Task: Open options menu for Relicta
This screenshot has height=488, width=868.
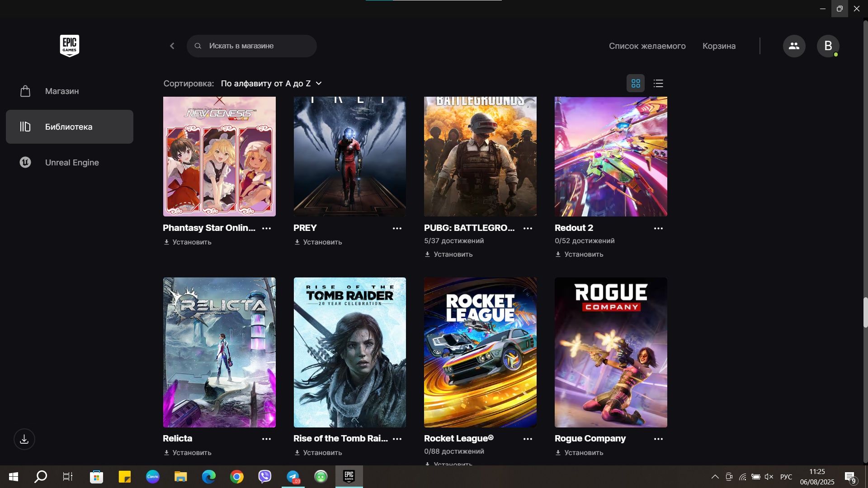Action: pos(267,439)
